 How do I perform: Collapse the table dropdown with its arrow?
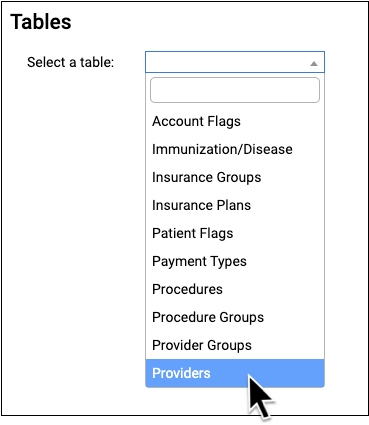[313, 63]
